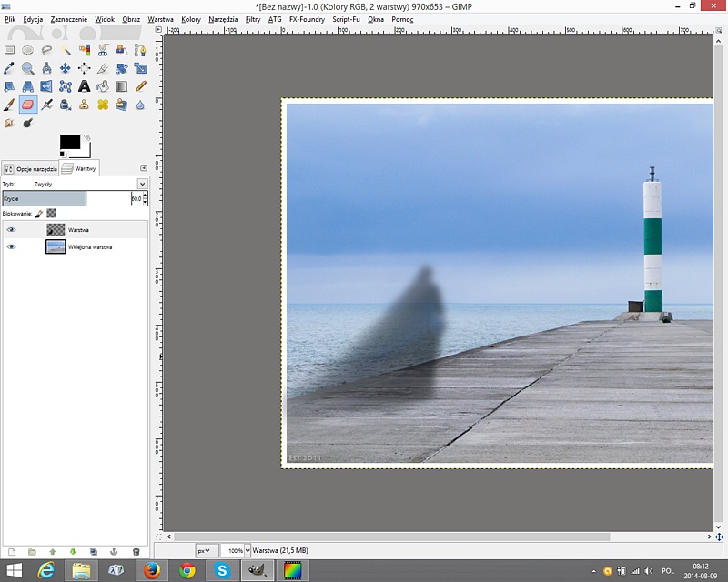Open the Edycja menu

coord(33,19)
